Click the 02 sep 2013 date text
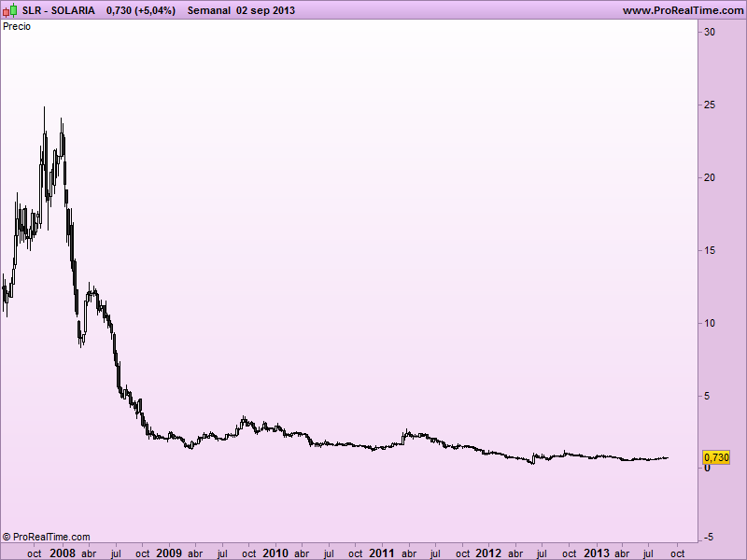Viewport: 747px width, 560px height. [x=266, y=10]
